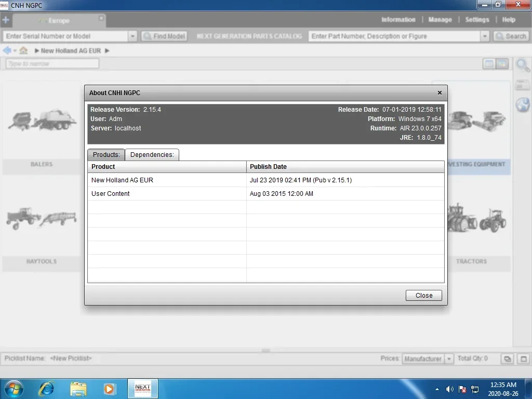Click the Close button in About dialog
The image size is (532, 399).
[x=424, y=295]
